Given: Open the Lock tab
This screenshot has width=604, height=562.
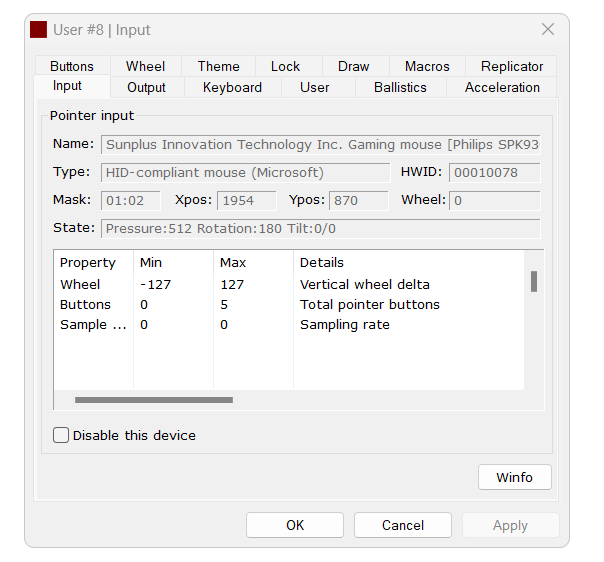Looking at the screenshot, I should tap(285, 66).
